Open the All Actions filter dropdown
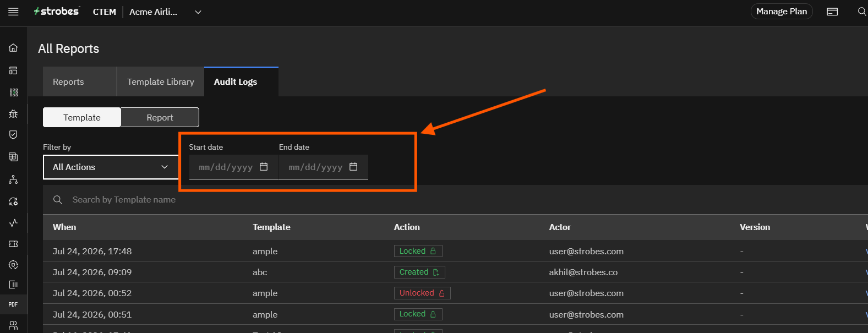 coord(111,167)
